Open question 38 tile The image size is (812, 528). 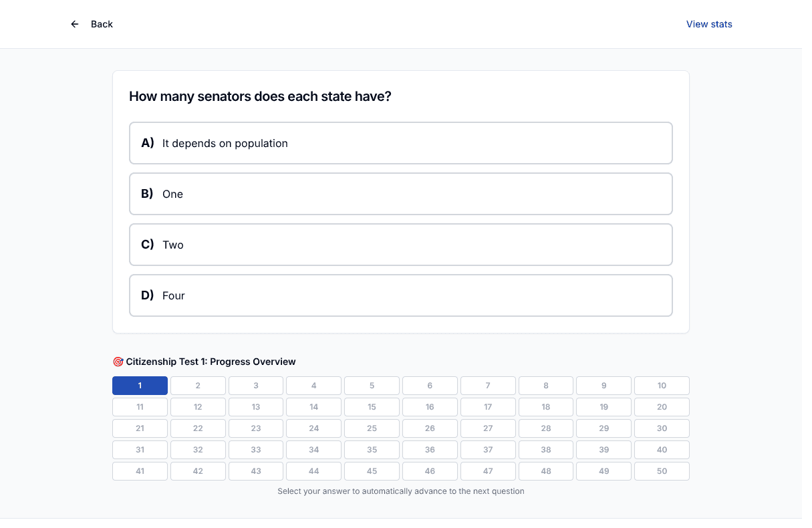click(546, 450)
